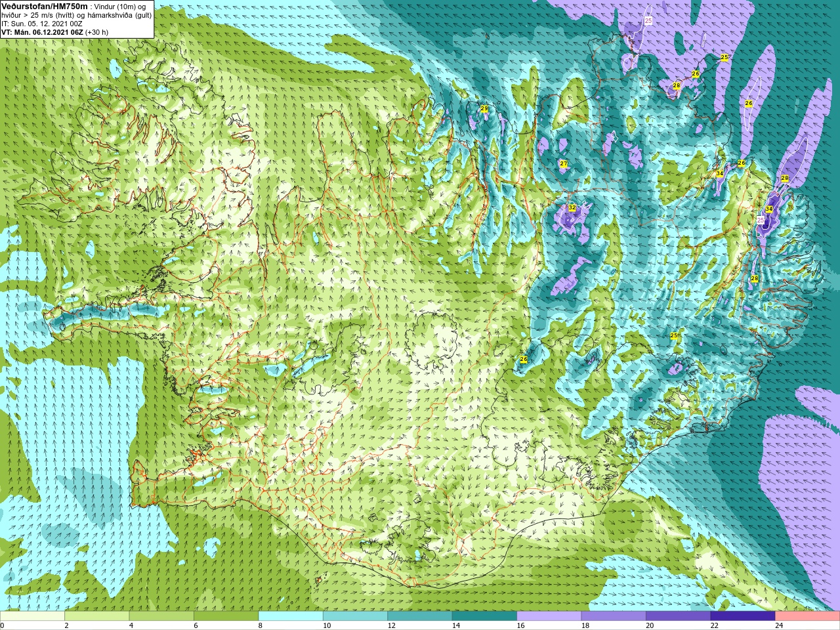The width and height of the screenshot is (840, 630).
Task: Click the 14–16 m/s dark teal legend swatch
Action: click(x=485, y=616)
